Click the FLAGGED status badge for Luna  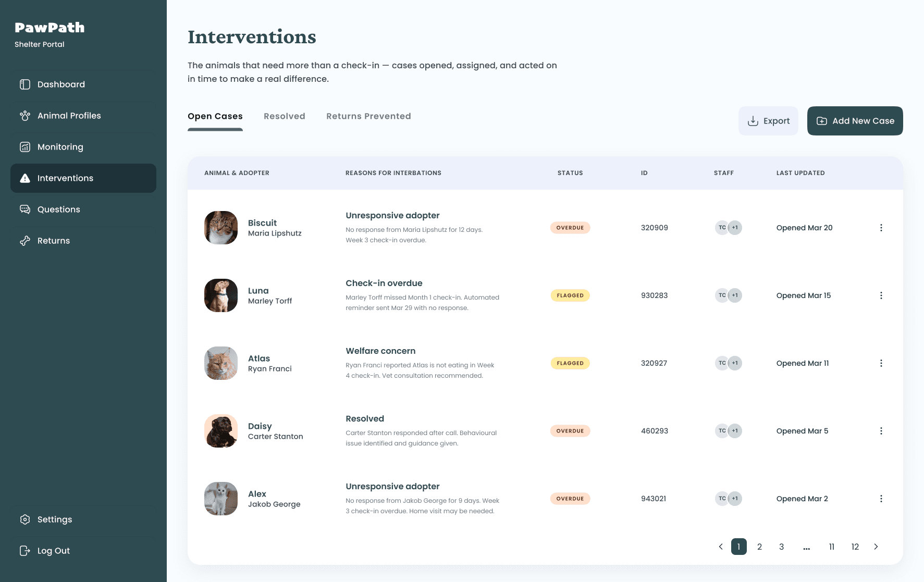(570, 295)
